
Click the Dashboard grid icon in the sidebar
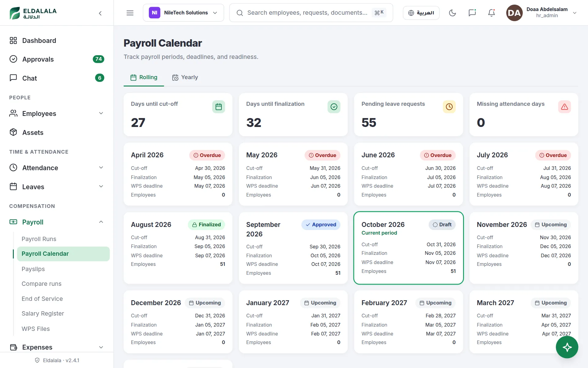pos(13,40)
